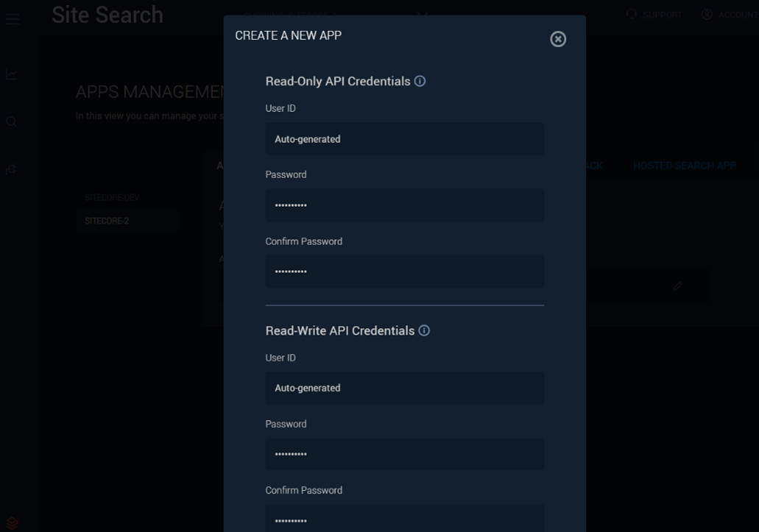Switch to Hosted Search App tab
The image size is (759, 532).
tap(685, 166)
